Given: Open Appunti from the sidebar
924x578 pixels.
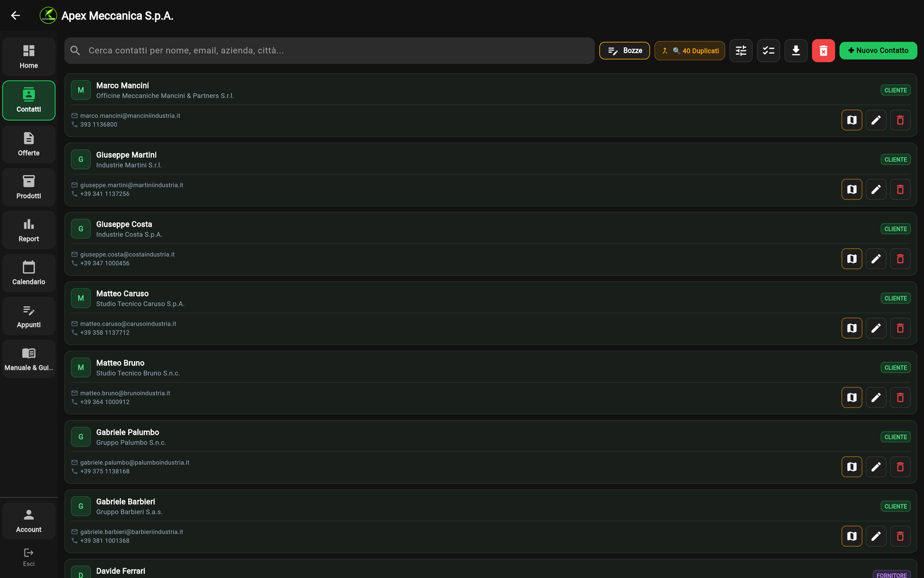Looking at the screenshot, I should pos(29,316).
